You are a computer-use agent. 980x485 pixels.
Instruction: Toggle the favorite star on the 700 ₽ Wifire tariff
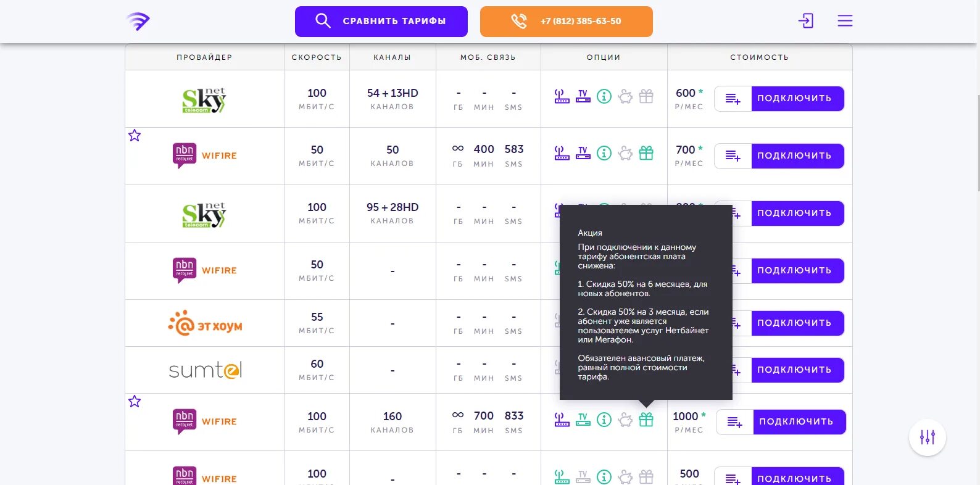click(135, 135)
